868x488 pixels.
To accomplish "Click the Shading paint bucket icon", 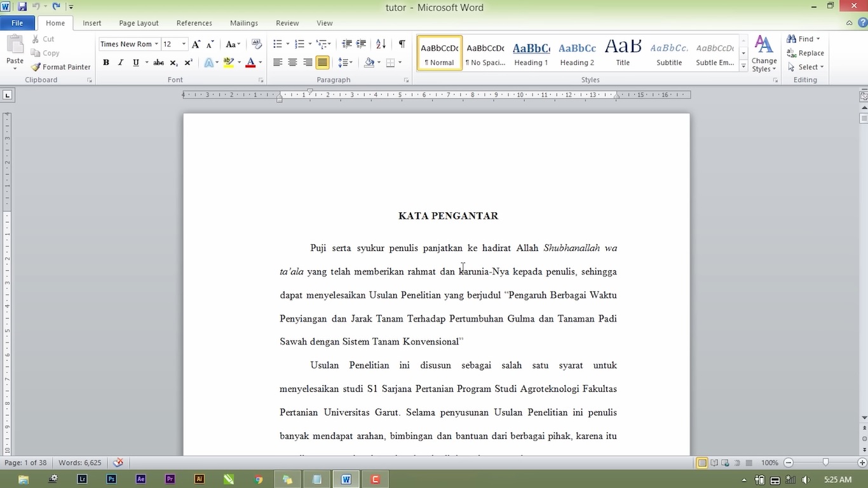I will pyautogui.click(x=369, y=62).
